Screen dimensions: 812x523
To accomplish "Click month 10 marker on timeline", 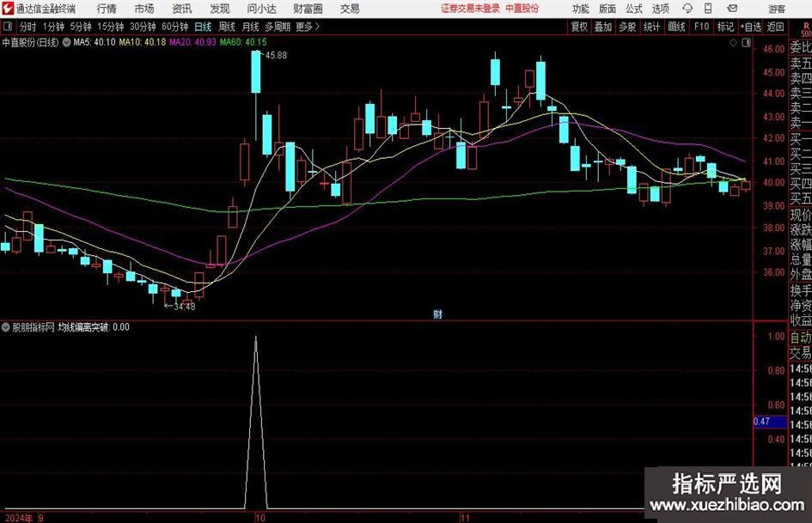I will 260,518.
